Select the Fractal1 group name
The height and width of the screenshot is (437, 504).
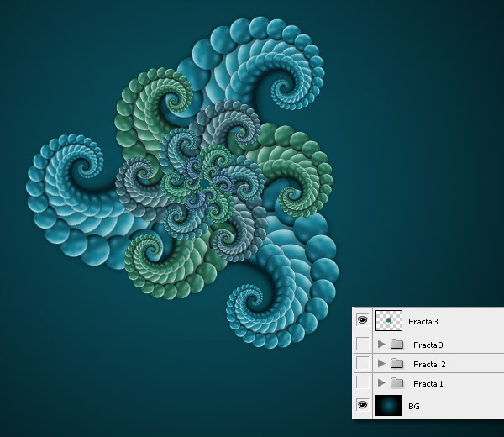pos(428,383)
